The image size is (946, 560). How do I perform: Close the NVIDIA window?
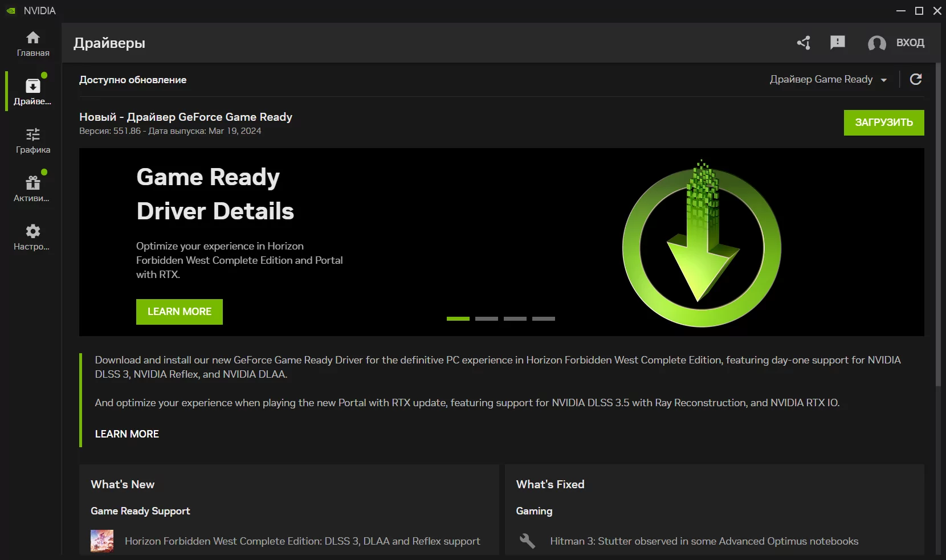click(x=937, y=11)
